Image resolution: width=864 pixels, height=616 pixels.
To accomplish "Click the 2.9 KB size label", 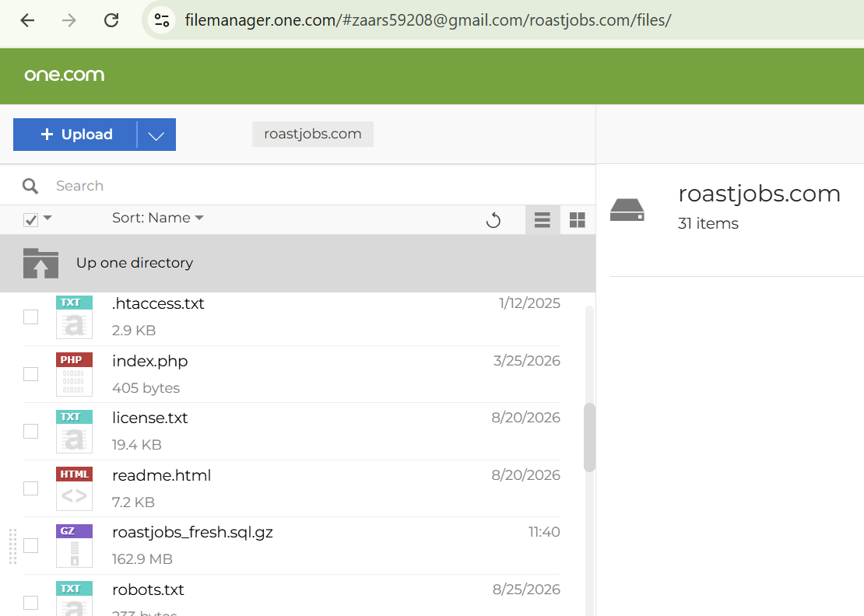I will [x=134, y=331].
